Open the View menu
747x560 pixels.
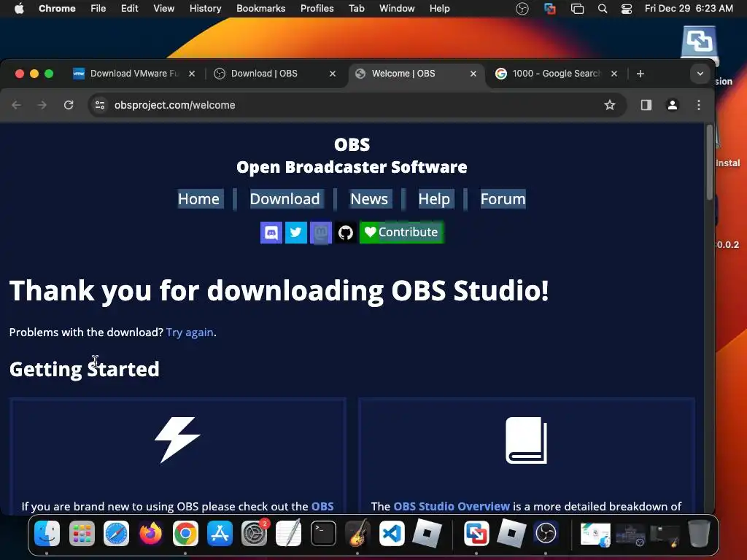[x=163, y=9]
